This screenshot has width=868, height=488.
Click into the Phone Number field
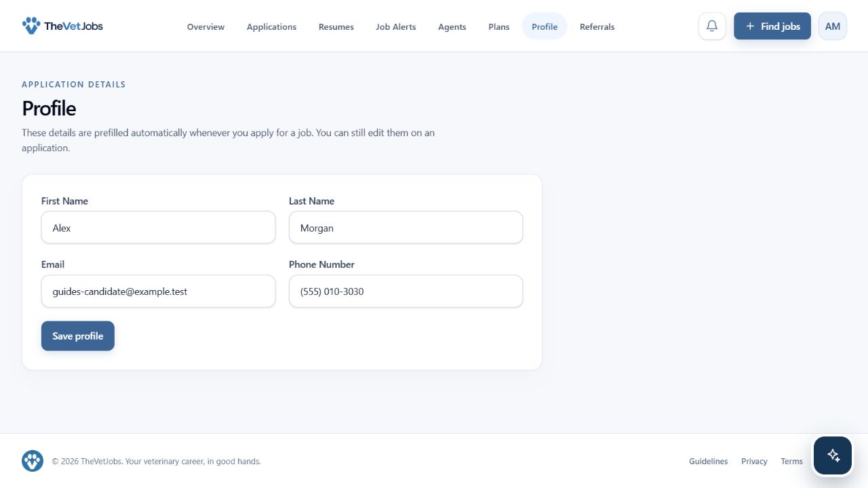pyautogui.click(x=406, y=291)
